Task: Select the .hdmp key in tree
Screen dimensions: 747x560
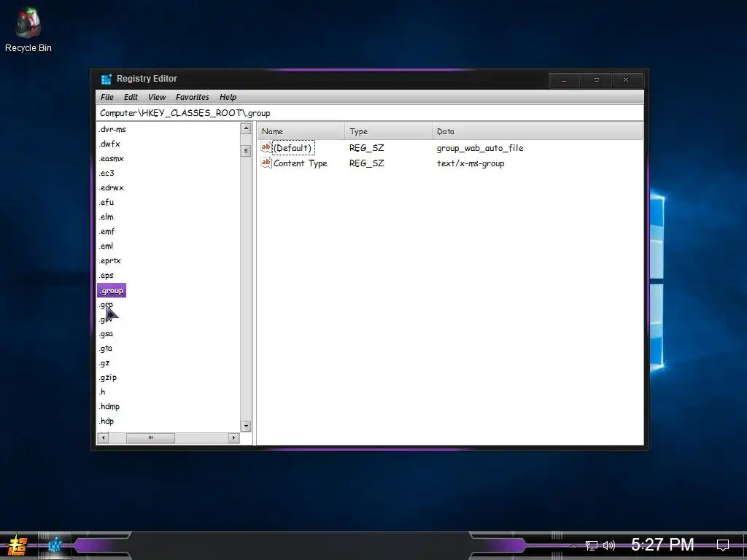Action: click(109, 407)
